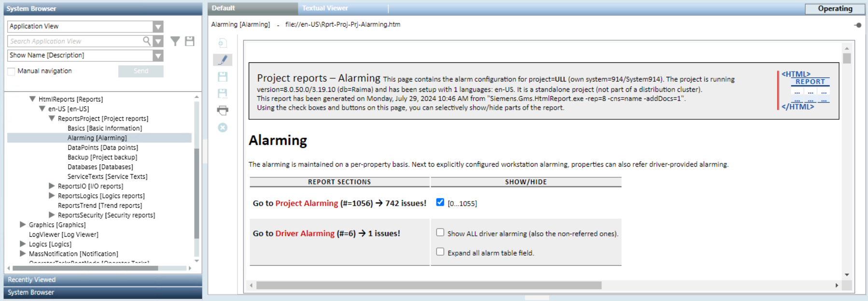Select DataPoints [Data points] in the tree
The width and height of the screenshot is (868, 301).
[102, 148]
